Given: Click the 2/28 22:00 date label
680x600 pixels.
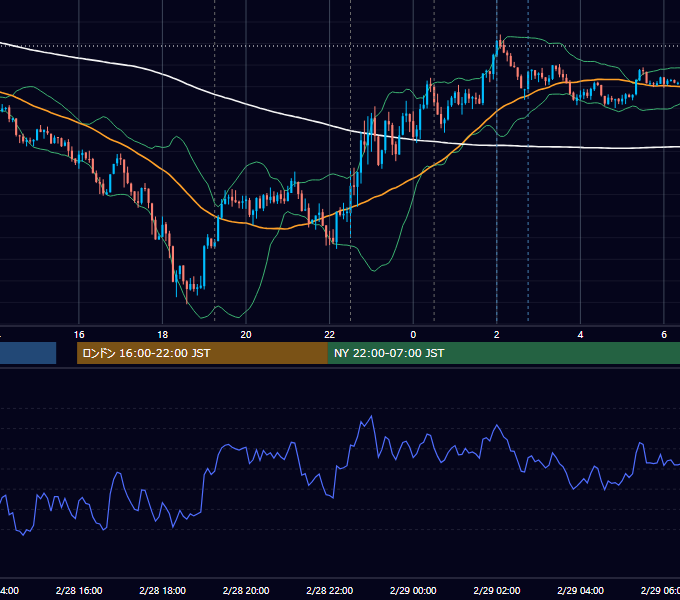Looking at the screenshot, I should pyautogui.click(x=330, y=590).
